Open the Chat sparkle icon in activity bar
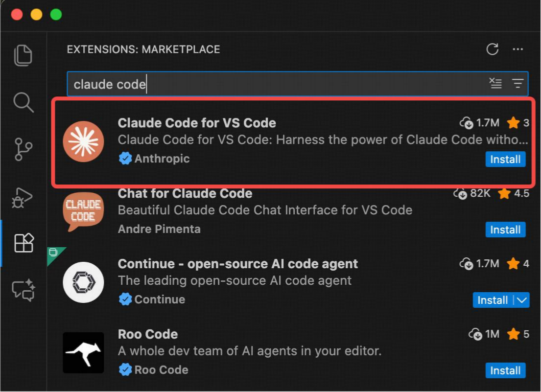This screenshot has height=392, width=541. click(x=24, y=290)
